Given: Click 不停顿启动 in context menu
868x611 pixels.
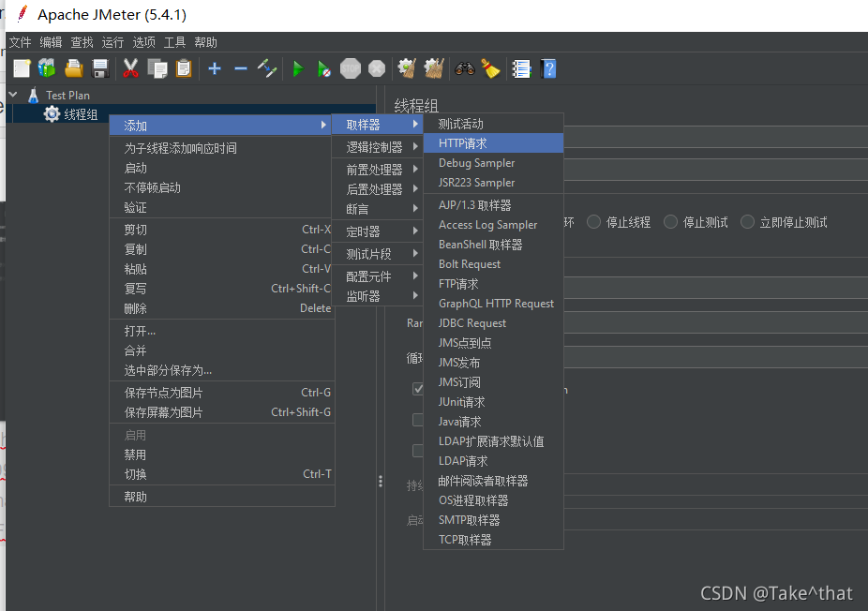Looking at the screenshot, I should [222, 187].
